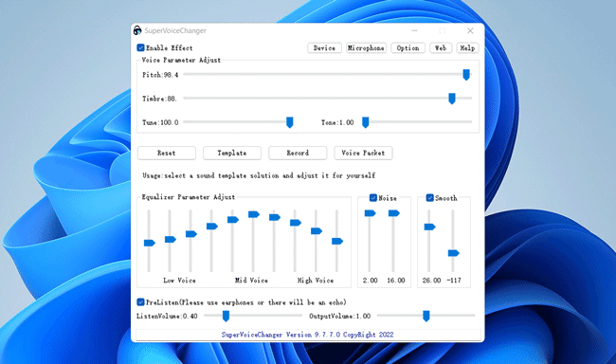Open the Template button
616x364 pixels.
click(x=232, y=153)
